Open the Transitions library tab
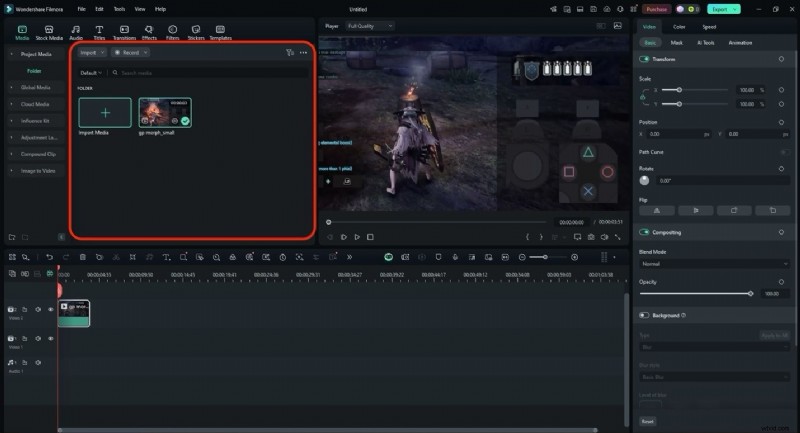Viewport: 800px width, 433px height. [x=124, y=33]
